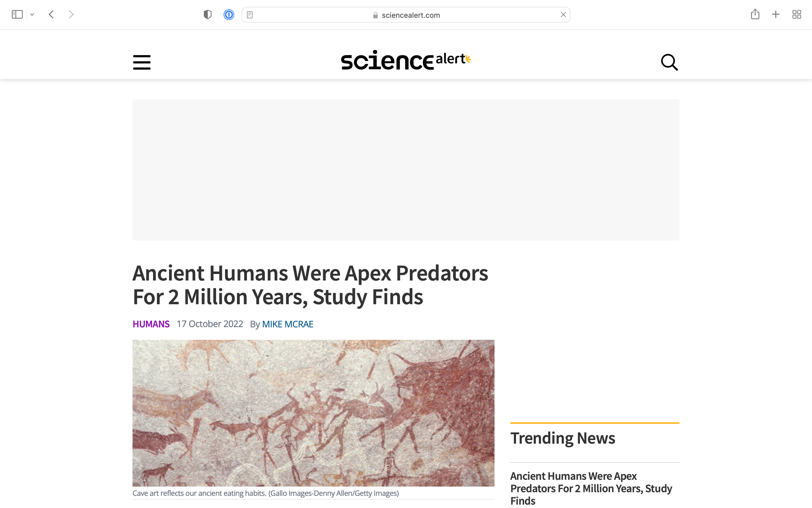The width and height of the screenshot is (812, 508).
Task: Go back to the previous page
Action: click(51, 14)
